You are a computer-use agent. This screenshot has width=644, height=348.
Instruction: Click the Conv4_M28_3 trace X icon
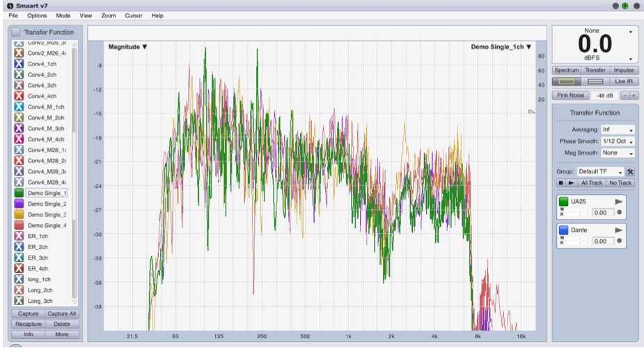[x=19, y=171]
